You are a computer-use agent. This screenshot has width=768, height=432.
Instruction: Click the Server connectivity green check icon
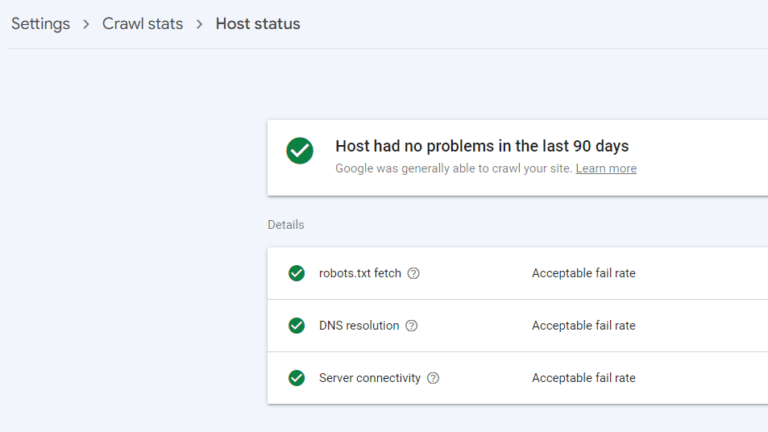pyautogui.click(x=297, y=378)
